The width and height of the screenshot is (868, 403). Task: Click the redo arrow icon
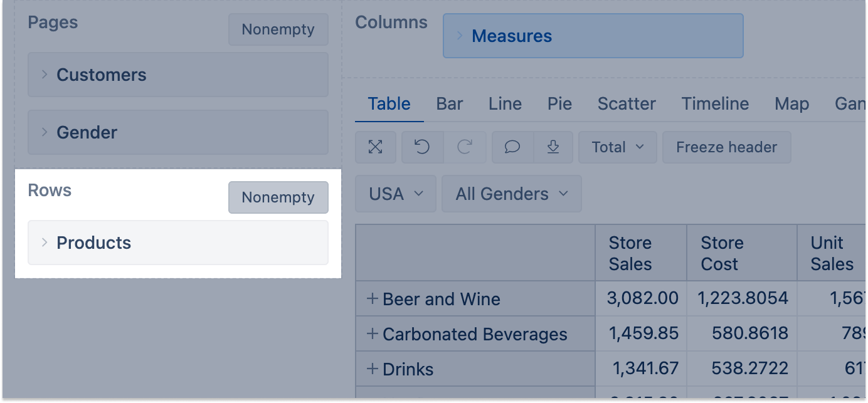pyautogui.click(x=465, y=147)
